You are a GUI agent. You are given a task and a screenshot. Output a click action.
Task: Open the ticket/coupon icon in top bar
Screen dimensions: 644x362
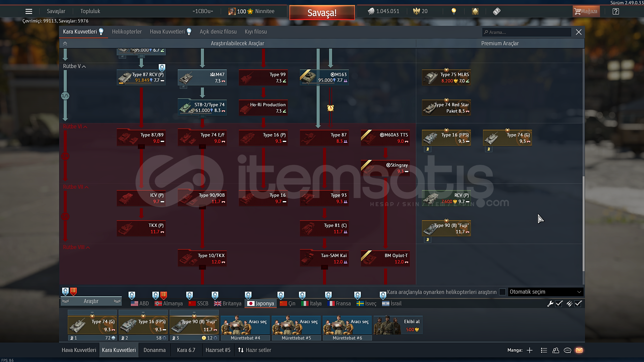click(x=497, y=11)
